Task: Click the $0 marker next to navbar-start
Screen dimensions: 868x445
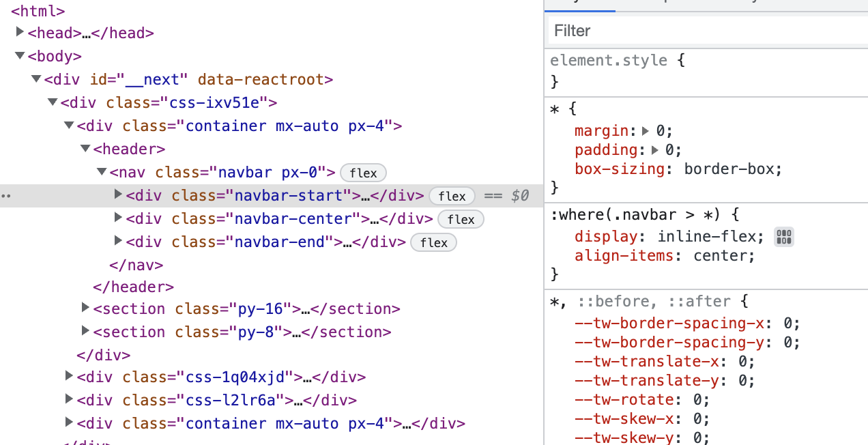Action: coord(519,195)
